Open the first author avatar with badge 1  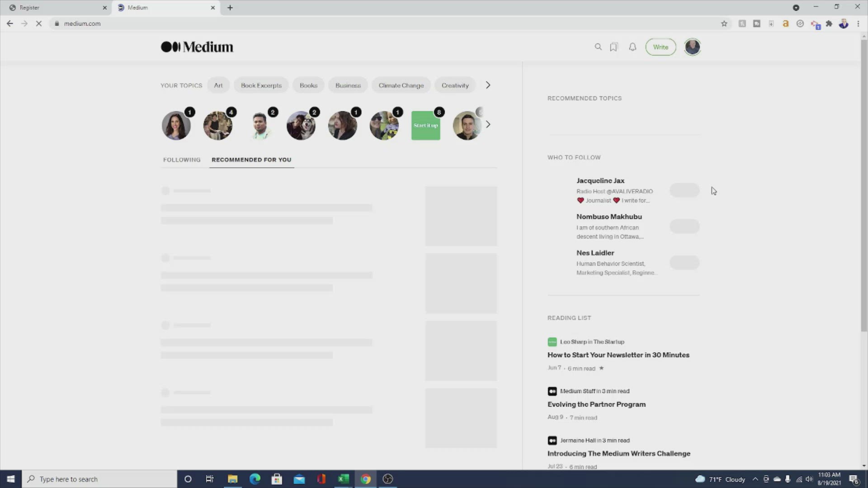(x=176, y=126)
